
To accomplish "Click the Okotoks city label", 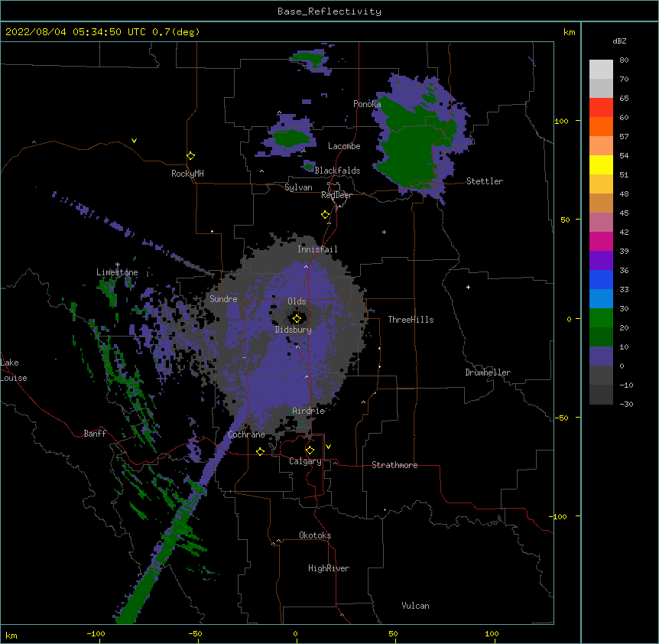I will tap(315, 535).
